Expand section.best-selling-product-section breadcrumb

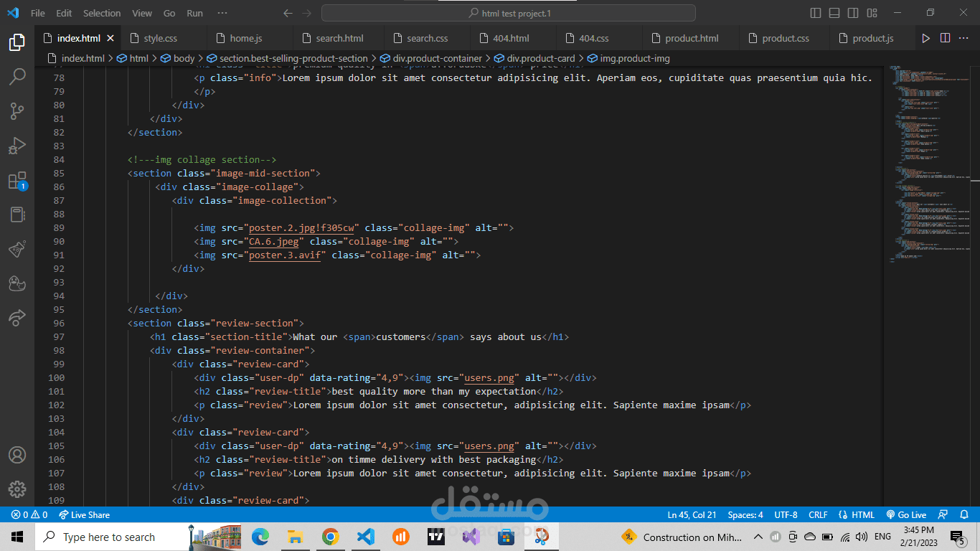point(287,58)
